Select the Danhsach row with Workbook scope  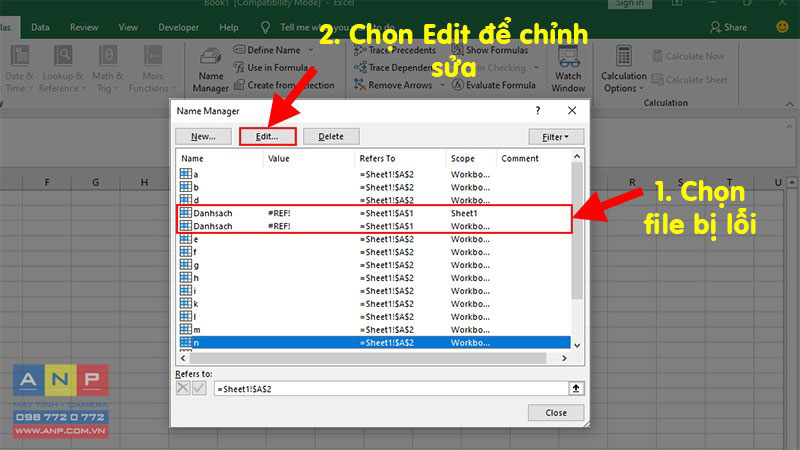tap(374, 226)
